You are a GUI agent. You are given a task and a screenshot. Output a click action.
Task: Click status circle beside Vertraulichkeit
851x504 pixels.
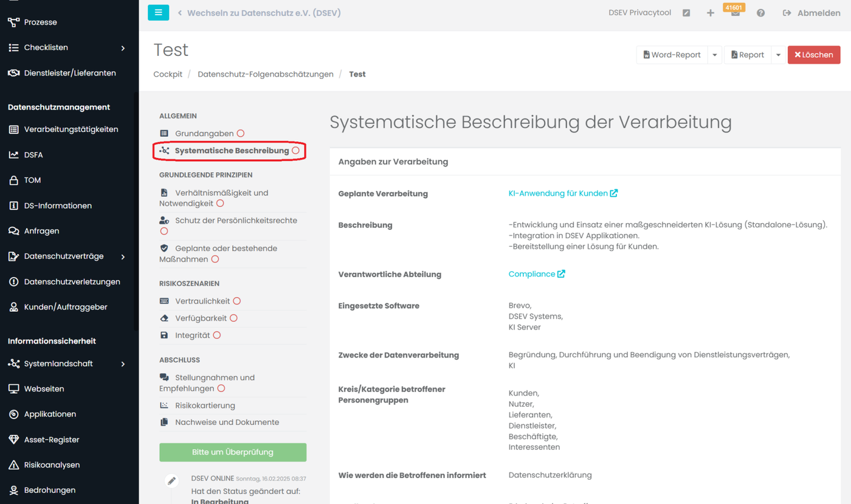click(237, 301)
